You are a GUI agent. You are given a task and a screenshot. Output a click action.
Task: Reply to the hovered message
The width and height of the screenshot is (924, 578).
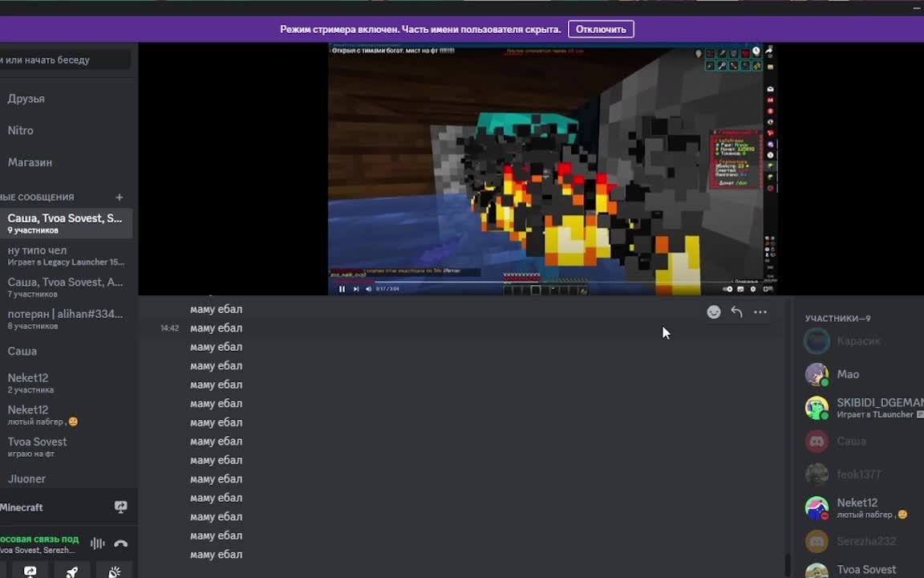(x=736, y=312)
